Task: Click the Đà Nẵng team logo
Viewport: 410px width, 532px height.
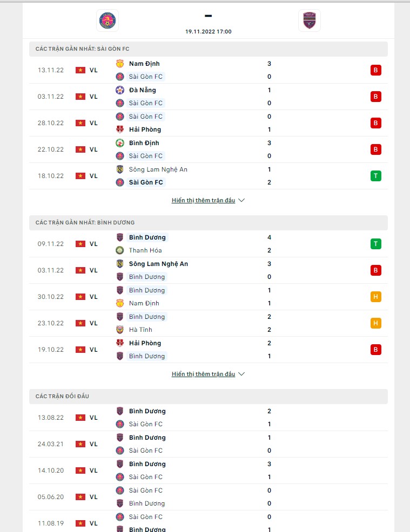Action: click(120, 90)
